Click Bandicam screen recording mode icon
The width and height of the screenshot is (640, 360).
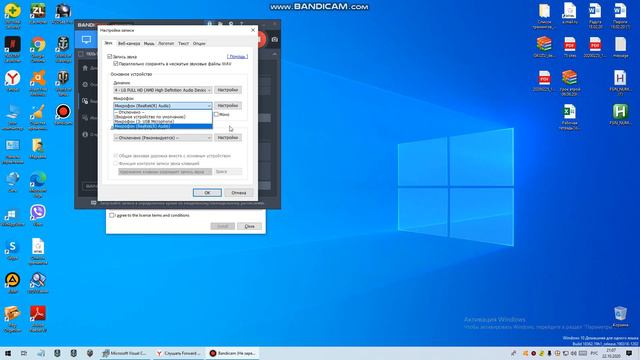[x=86, y=40]
